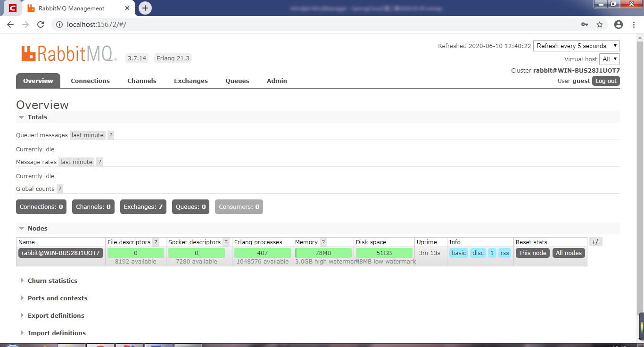This screenshot has width=644, height=347.
Task: Change Queued messages last minute range
Action: pyautogui.click(x=88, y=135)
